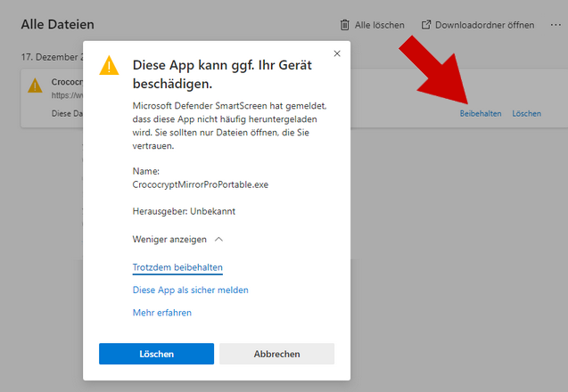568x392 pixels.
Task: Click the Alle Dateien heading
Action: point(58,24)
